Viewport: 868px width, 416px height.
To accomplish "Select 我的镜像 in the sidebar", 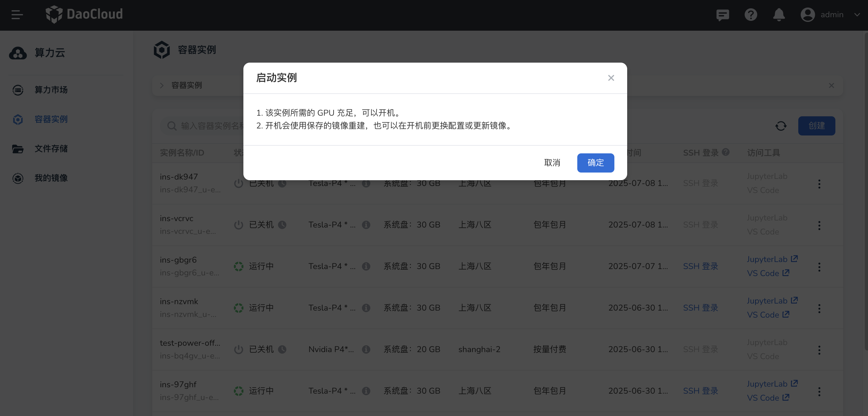I will point(51,178).
